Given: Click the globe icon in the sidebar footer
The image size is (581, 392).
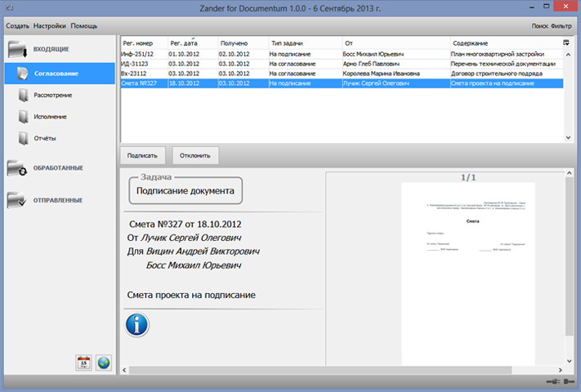Looking at the screenshot, I should (x=103, y=363).
